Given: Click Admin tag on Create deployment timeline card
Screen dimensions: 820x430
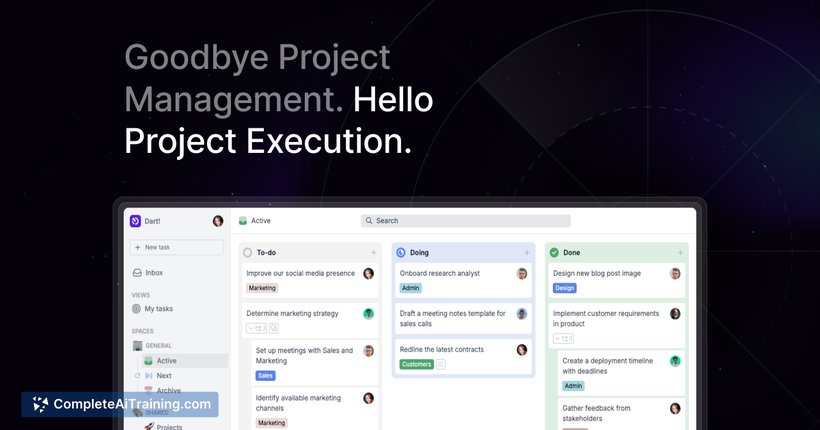Looking at the screenshot, I should click(x=574, y=386).
